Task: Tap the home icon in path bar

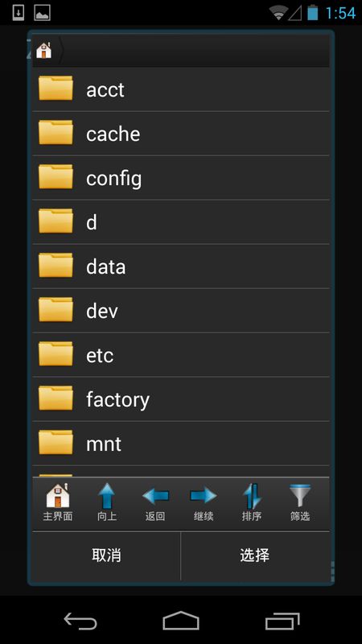Action: point(44,50)
